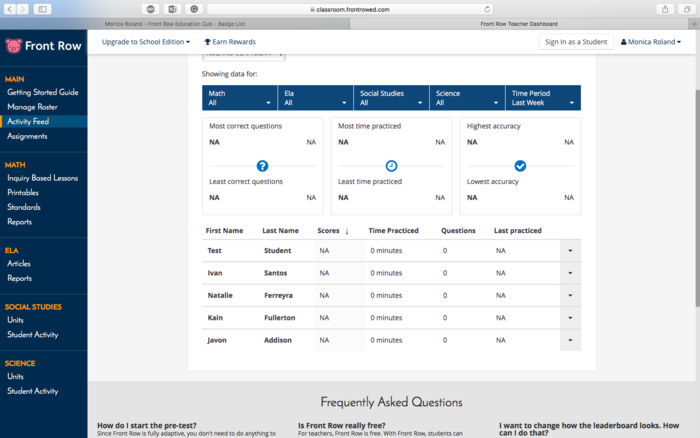Click the Sign in as a Student button

[575, 42]
